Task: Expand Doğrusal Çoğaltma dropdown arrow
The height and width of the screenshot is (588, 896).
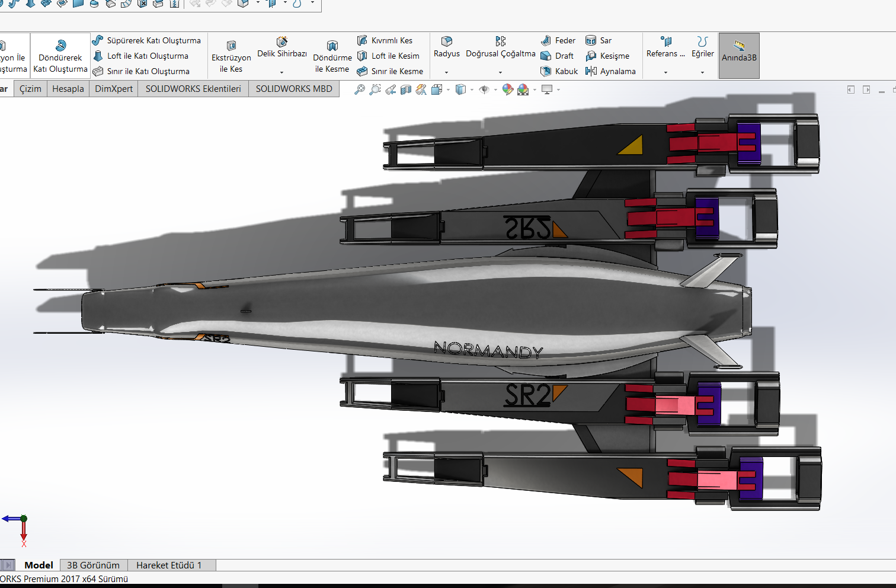Action: (x=500, y=72)
